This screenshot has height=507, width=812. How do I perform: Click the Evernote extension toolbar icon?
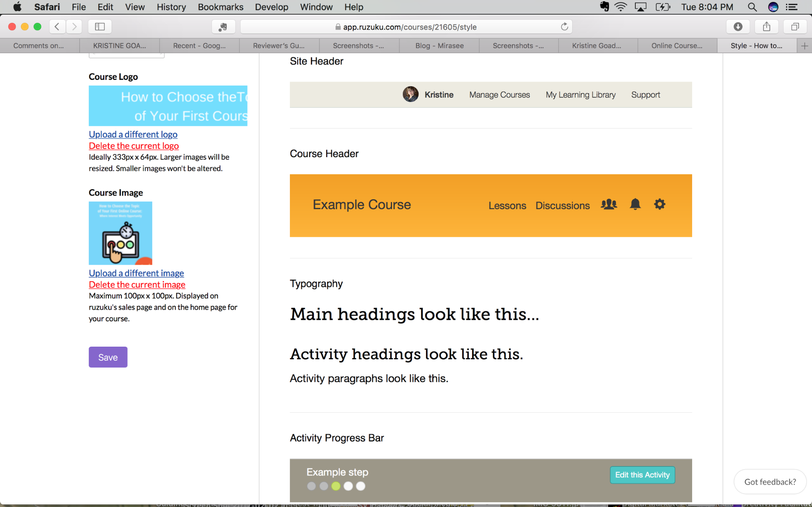point(223,27)
